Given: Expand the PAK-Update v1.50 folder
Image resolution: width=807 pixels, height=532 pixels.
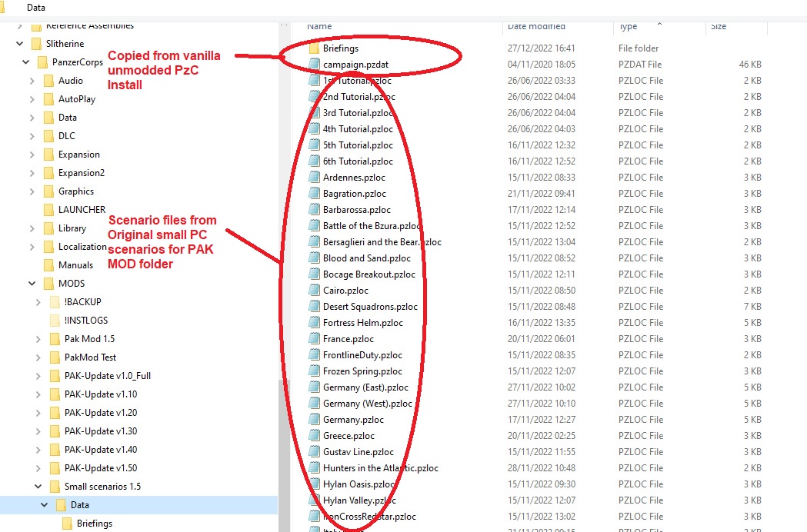Looking at the screenshot, I should 38,468.
